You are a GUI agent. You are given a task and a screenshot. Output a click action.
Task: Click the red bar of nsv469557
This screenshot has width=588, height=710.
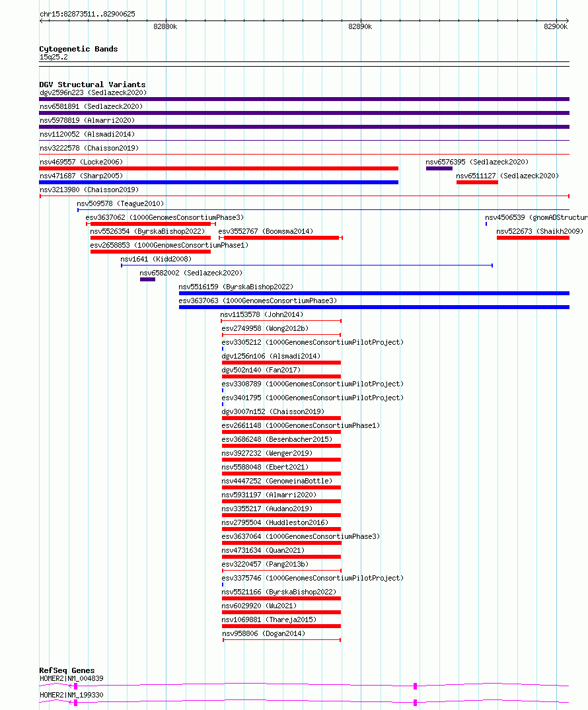(x=219, y=168)
